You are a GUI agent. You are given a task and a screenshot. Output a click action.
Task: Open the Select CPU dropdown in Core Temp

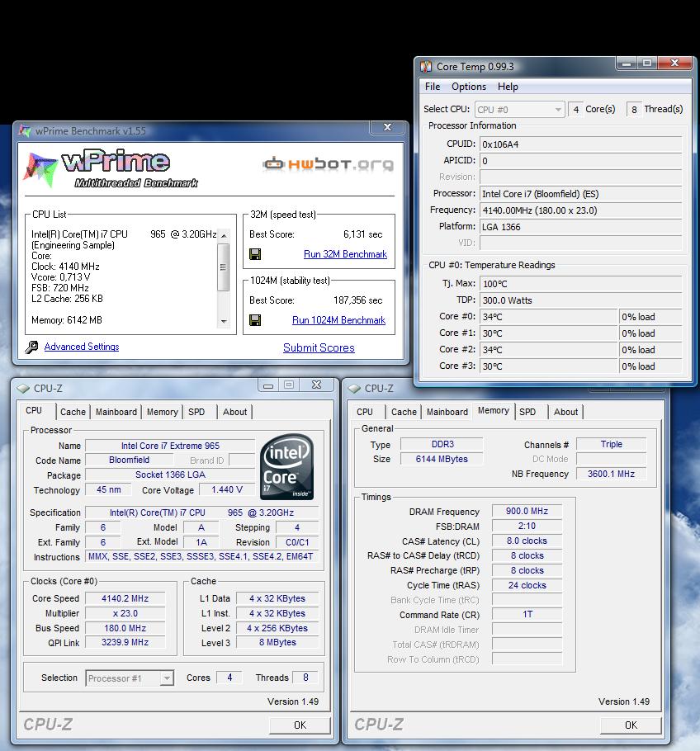click(x=519, y=110)
